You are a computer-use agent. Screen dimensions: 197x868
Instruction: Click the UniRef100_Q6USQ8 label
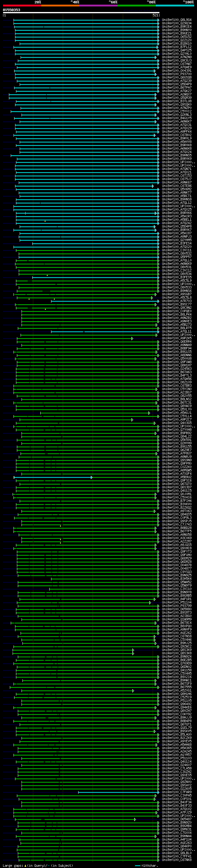(x=177, y=78)
